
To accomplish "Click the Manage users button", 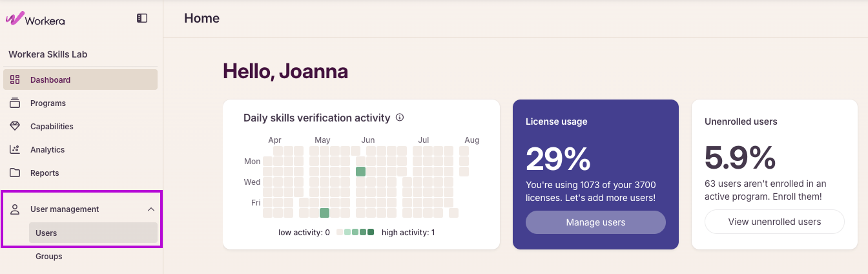I will pyautogui.click(x=595, y=222).
